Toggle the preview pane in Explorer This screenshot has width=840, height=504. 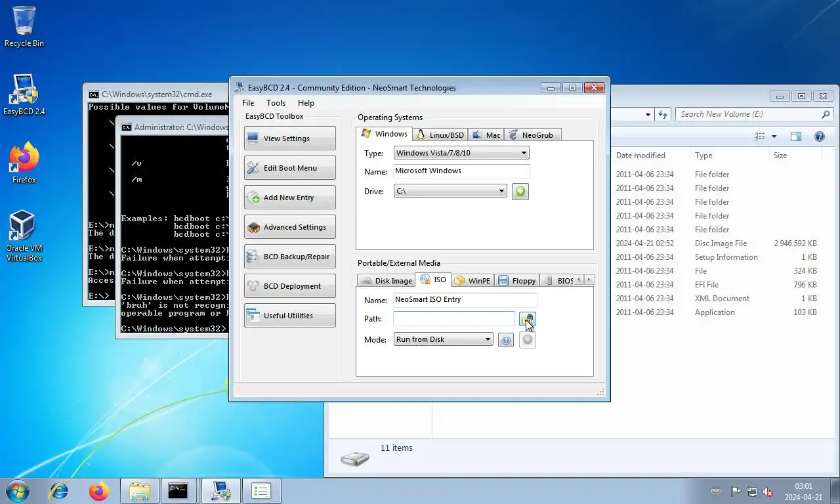tap(796, 136)
